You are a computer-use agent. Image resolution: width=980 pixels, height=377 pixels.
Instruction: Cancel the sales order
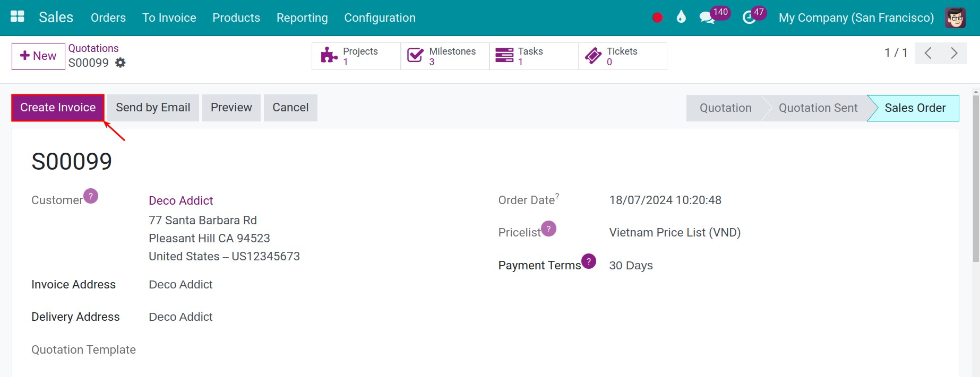pyautogui.click(x=290, y=108)
